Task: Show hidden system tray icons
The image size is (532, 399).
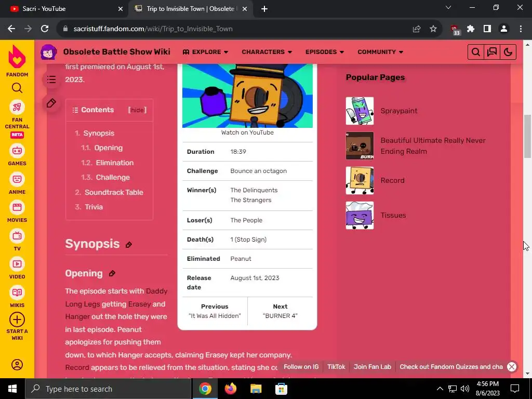Action: [x=440, y=389]
